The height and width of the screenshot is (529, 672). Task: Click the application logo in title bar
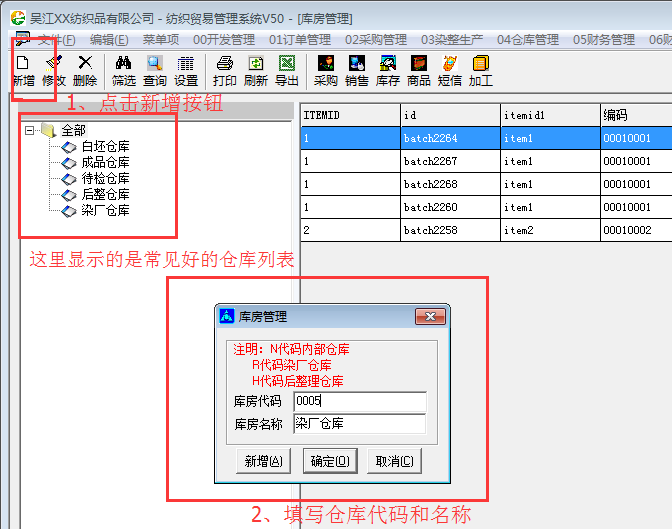pyautogui.click(x=18, y=18)
